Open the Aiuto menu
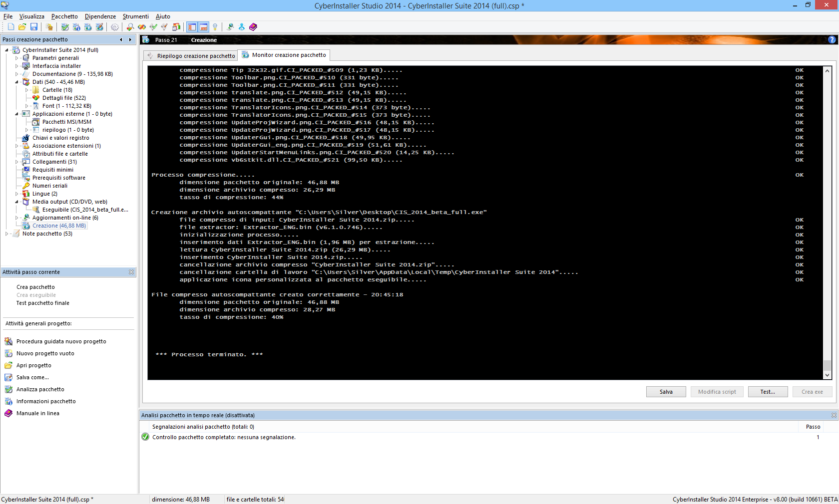Screen dimensions: 839x504 point(163,16)
